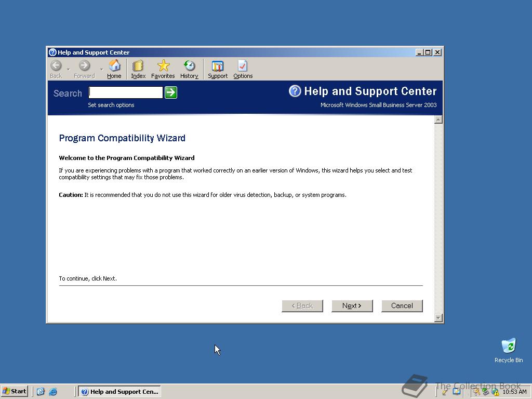This screenshot has width=532, height=399.
Task: Click the scrollbar down arrow
Action: coord(438,318)
